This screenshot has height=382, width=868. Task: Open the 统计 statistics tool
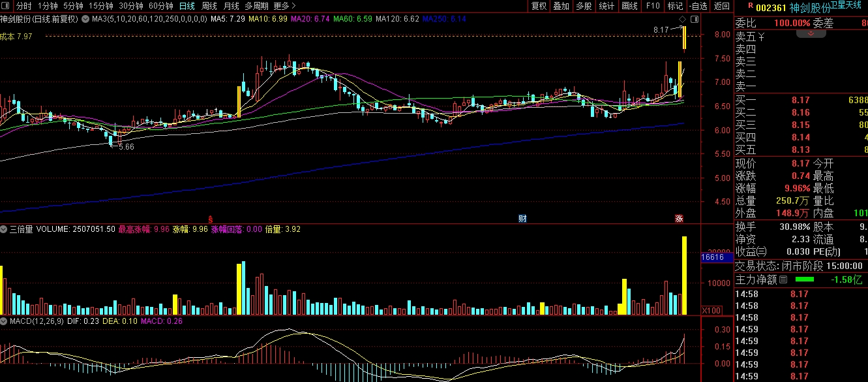pyautogui.click(x=606, y=6)
